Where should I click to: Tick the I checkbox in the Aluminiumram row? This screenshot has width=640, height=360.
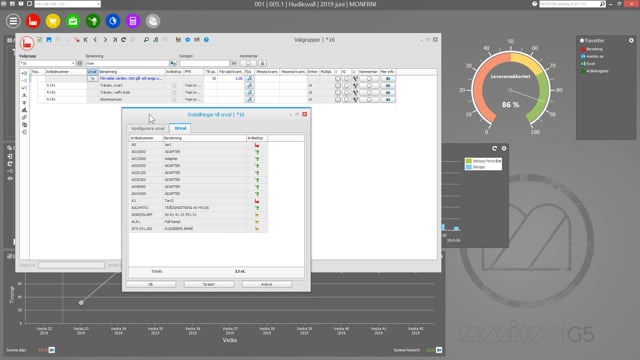[338, 99]
